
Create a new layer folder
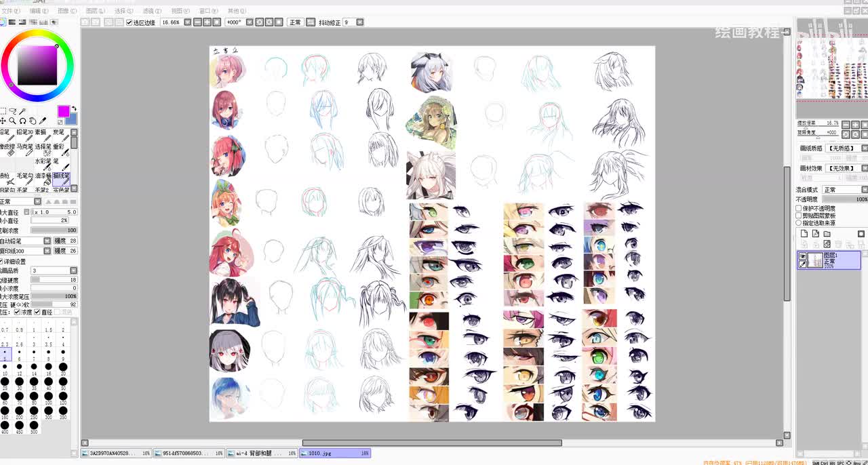827,234
